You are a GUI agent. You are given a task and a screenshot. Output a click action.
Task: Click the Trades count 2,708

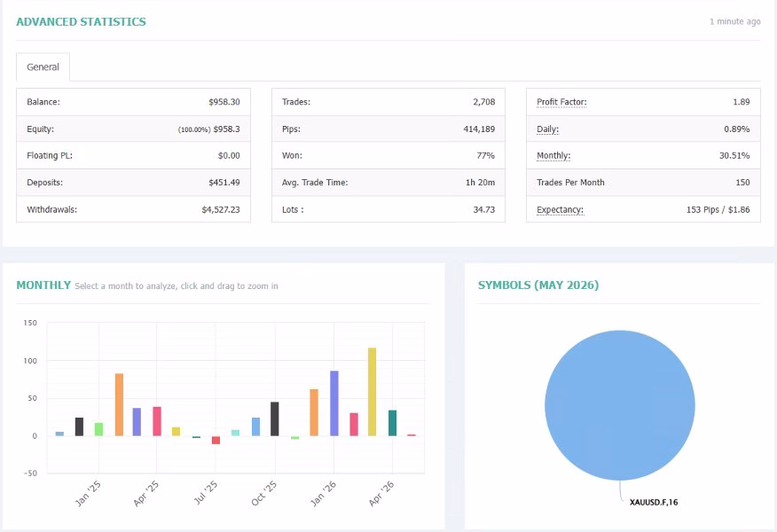tap(484, 102)
